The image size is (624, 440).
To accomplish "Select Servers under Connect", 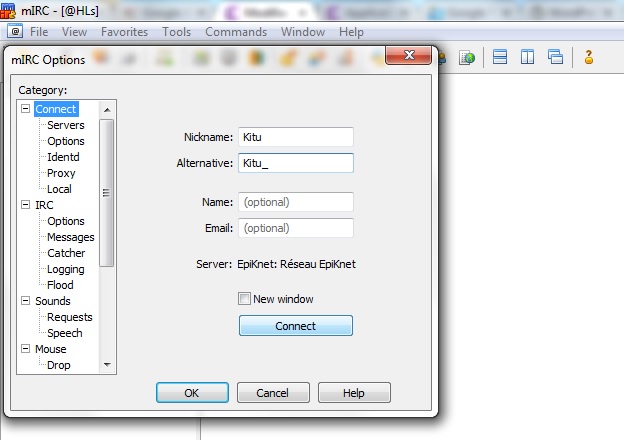I will tap(66, 125).
